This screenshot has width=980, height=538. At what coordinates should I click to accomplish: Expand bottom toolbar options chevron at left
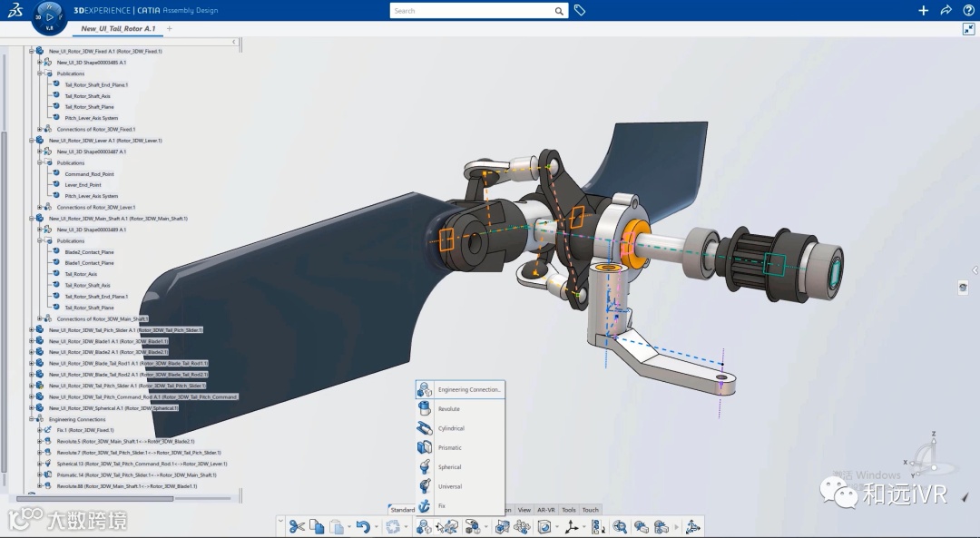pos(280,521)
